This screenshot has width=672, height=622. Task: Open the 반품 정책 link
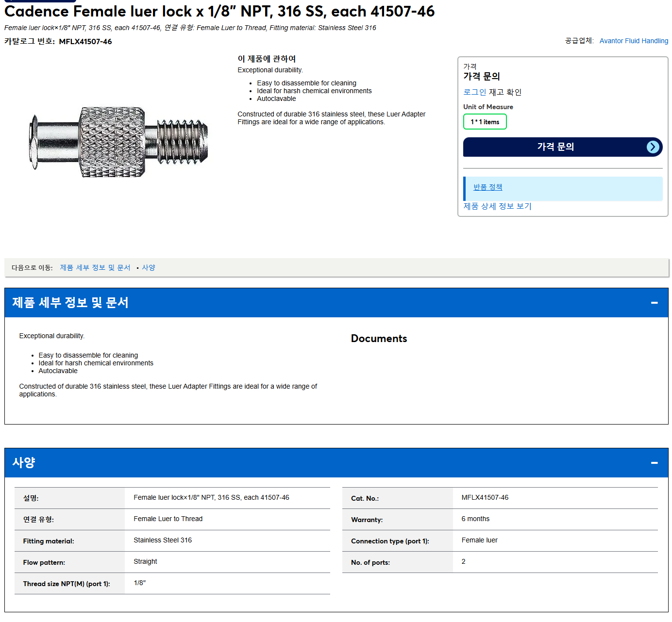pyautogui.click(x=487, y=187)
